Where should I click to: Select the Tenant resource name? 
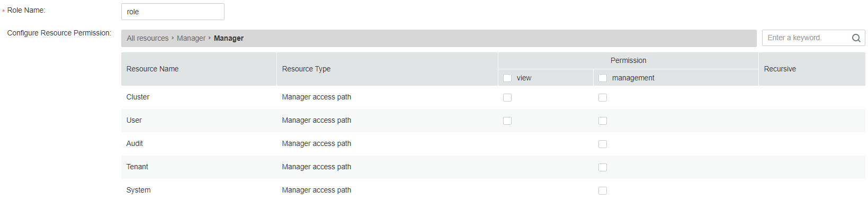(137, 167)
